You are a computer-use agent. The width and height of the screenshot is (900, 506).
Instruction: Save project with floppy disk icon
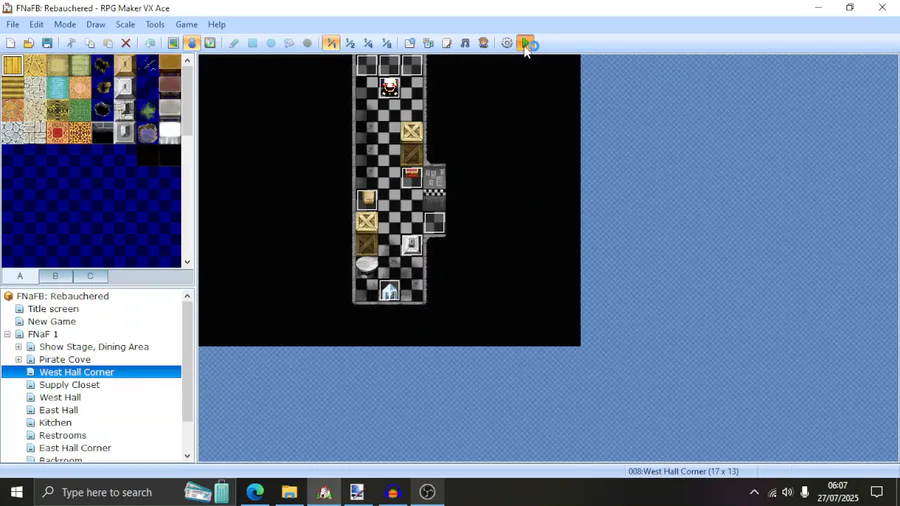coord(47,43)
